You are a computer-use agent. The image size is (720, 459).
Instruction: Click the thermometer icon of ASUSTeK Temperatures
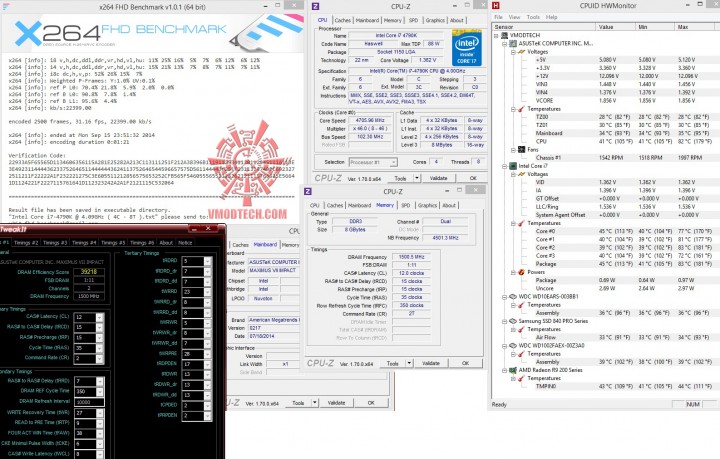(521, 109)
